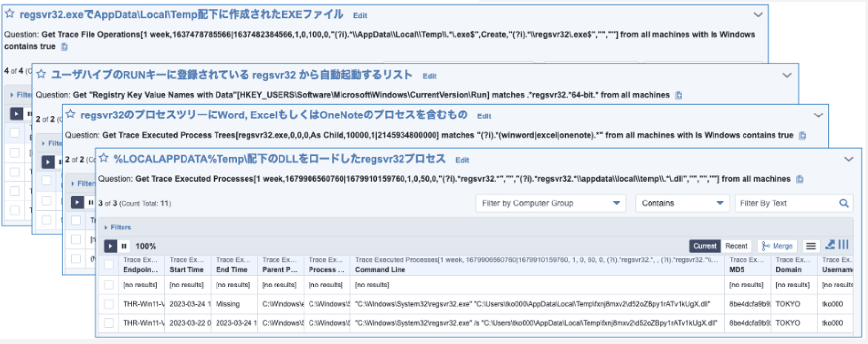This screenshot has height=344, width=868.
Task: Click the export results icon
Action: (x=830, y=244)
